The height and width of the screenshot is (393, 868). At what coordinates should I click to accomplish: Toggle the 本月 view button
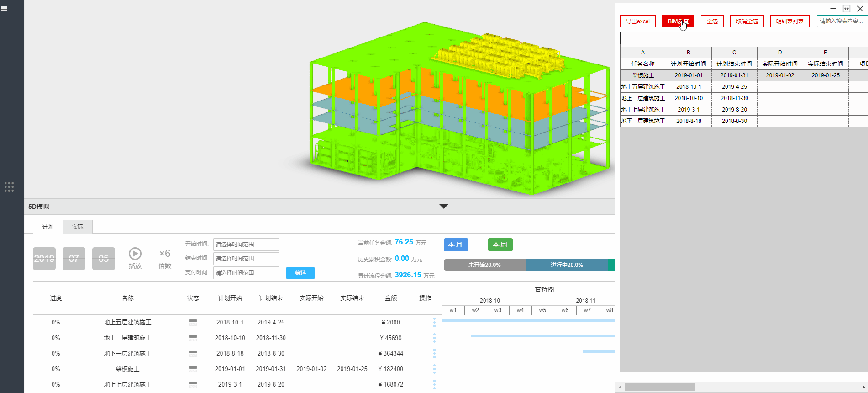456,245
